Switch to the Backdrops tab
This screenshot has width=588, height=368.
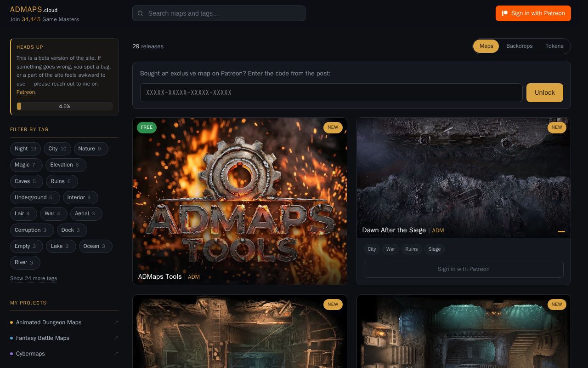tap(519, 46)
